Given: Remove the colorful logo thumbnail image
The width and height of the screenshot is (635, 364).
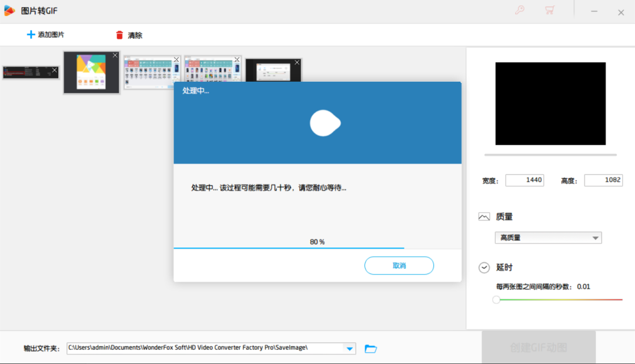Looking at the screenshot, I should [x=115, y=55].
